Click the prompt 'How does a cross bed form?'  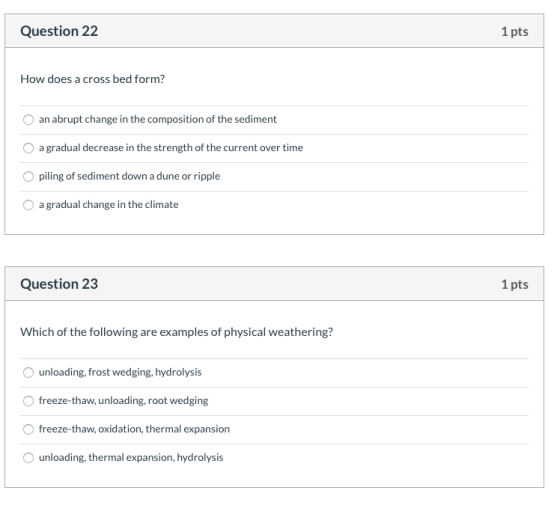click(92, 79)
